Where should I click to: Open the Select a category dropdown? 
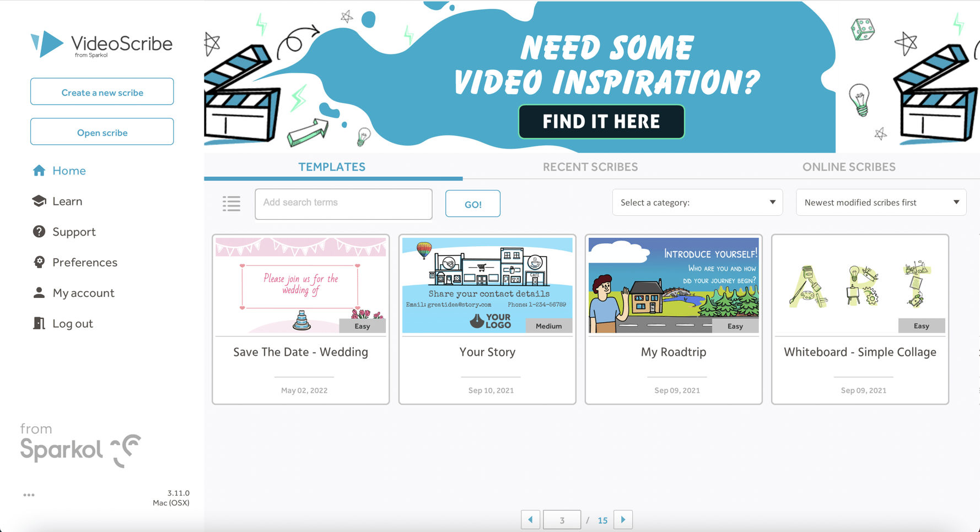(697, 202)
